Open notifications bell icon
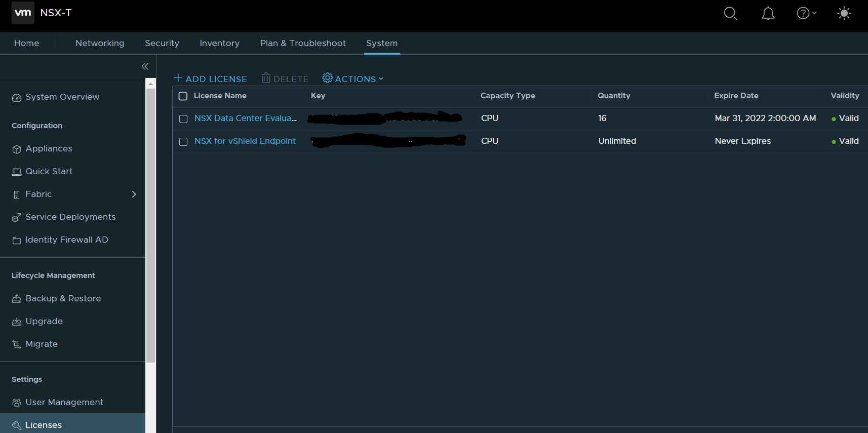 coord(768,13)
